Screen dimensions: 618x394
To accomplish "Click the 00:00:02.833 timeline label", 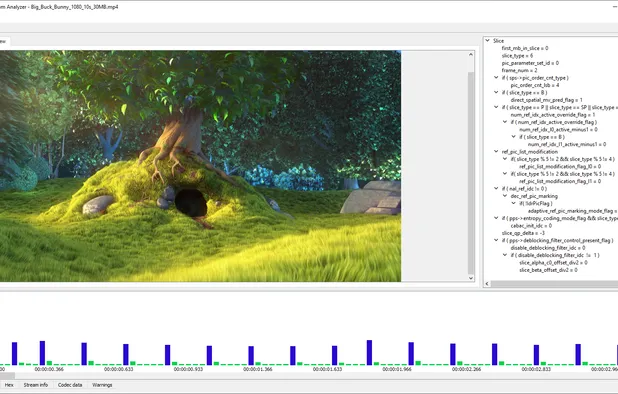I will [536, 369].
